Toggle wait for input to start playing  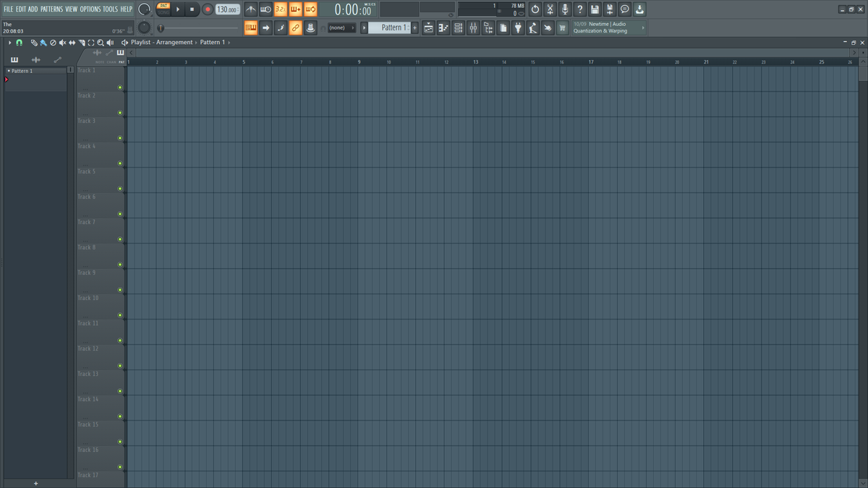[265, 9]
